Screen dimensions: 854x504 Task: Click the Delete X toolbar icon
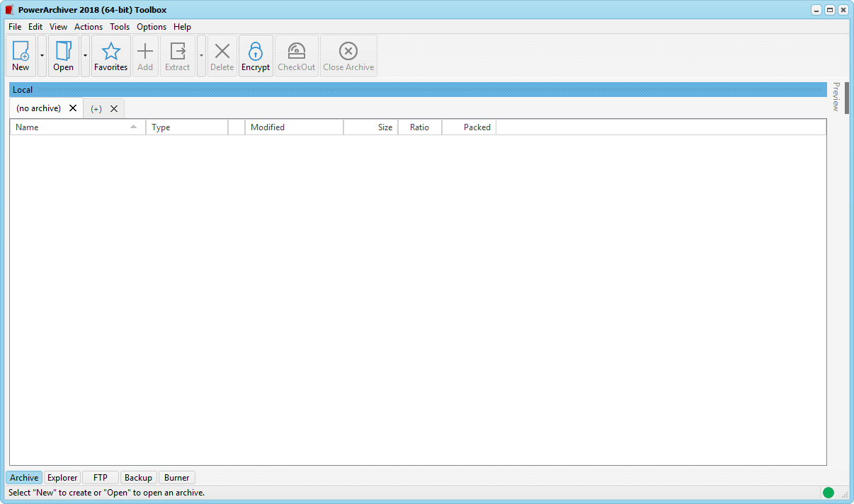point(222,52)
